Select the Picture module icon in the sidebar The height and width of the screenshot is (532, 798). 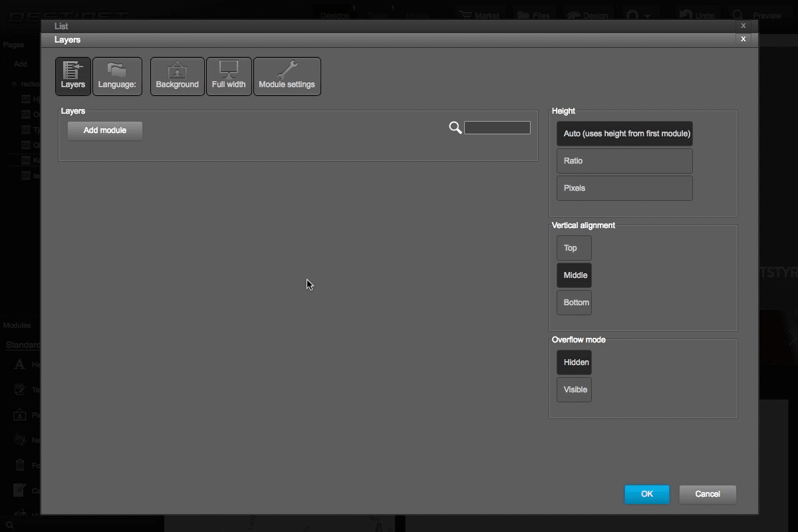[x=20, y=414]
